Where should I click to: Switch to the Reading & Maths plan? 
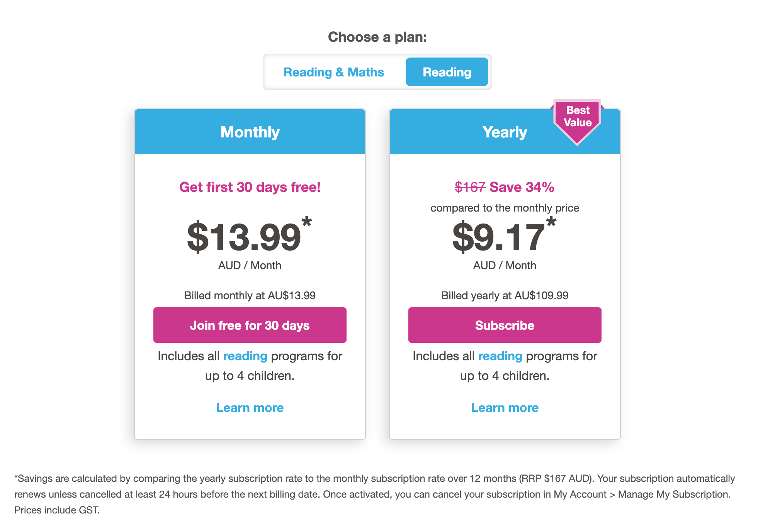tap(333, 72)
